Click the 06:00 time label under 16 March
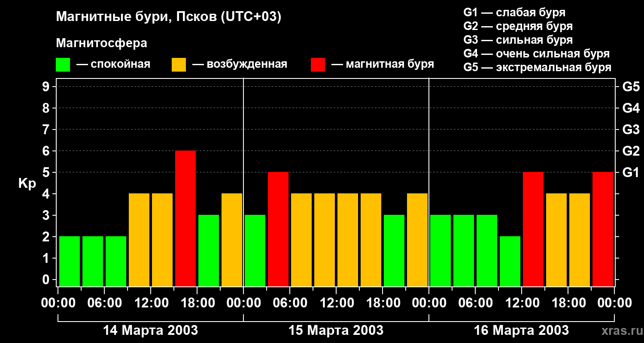Image resolution: width=644 pixels, height=343 pixels. [475, 303]
